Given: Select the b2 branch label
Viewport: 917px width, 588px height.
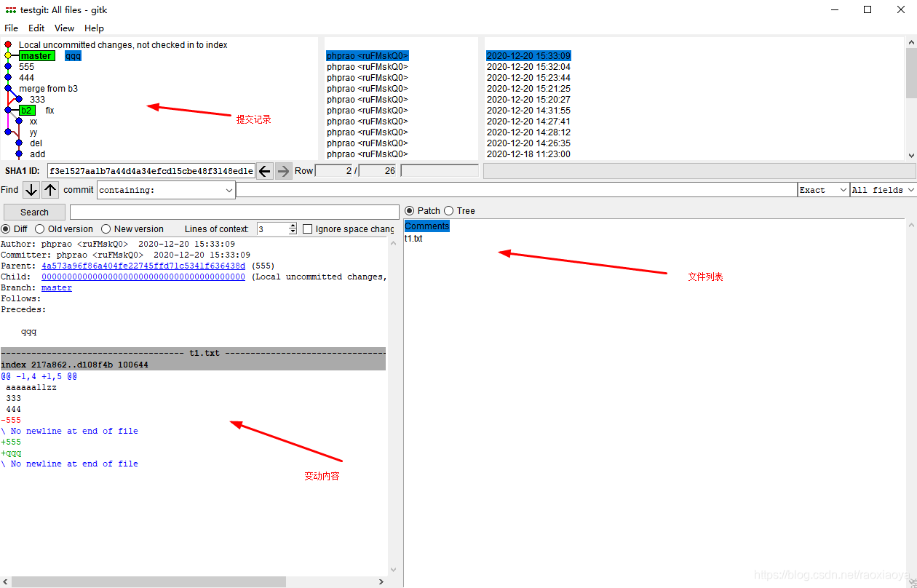Looking at the screenshot, I should [x=27, y=111].
